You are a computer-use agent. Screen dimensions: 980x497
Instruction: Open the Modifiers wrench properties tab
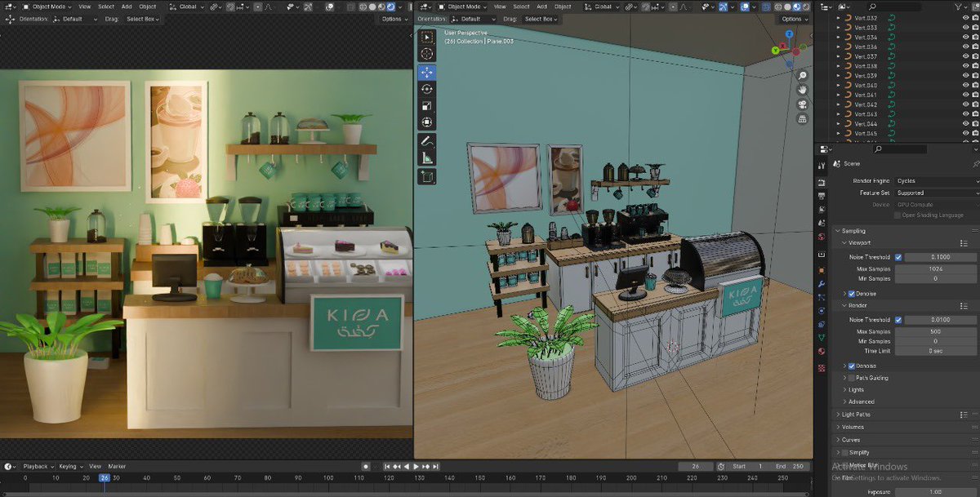(x=822, y=284)
